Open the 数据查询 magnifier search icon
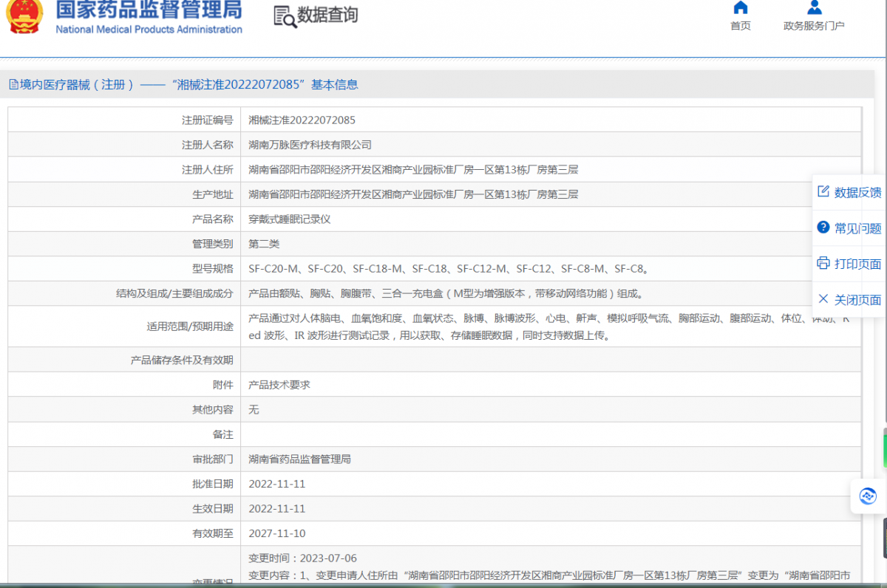Viewport: 887px width, 588px height. pos(285,15)
